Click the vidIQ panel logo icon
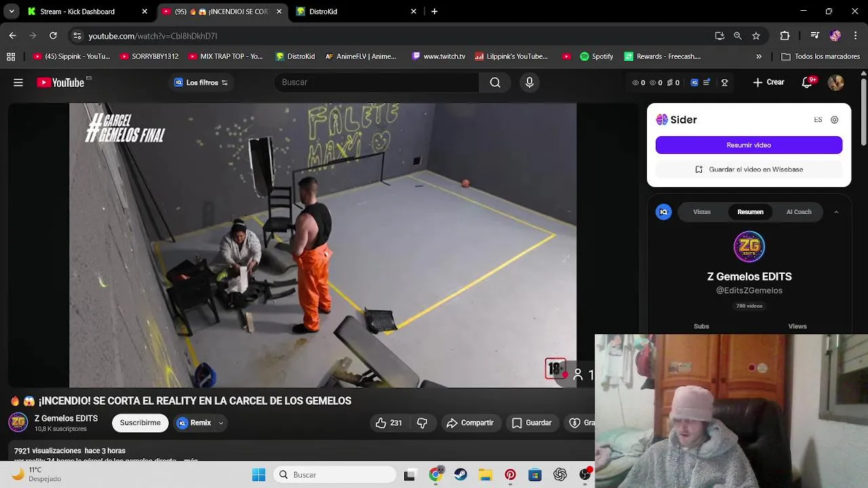Viewport: 868px width, 488px height. [x=664, y=212]
